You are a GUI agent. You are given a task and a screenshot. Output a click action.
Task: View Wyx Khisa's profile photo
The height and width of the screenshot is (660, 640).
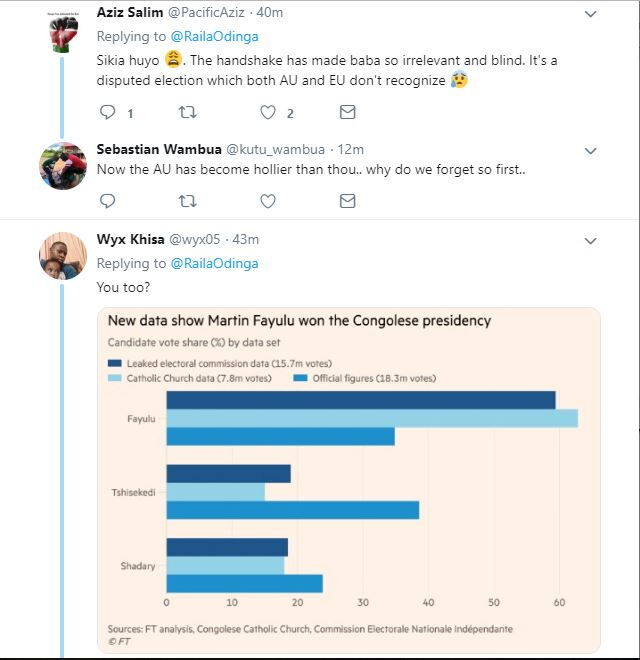point(63,256)
